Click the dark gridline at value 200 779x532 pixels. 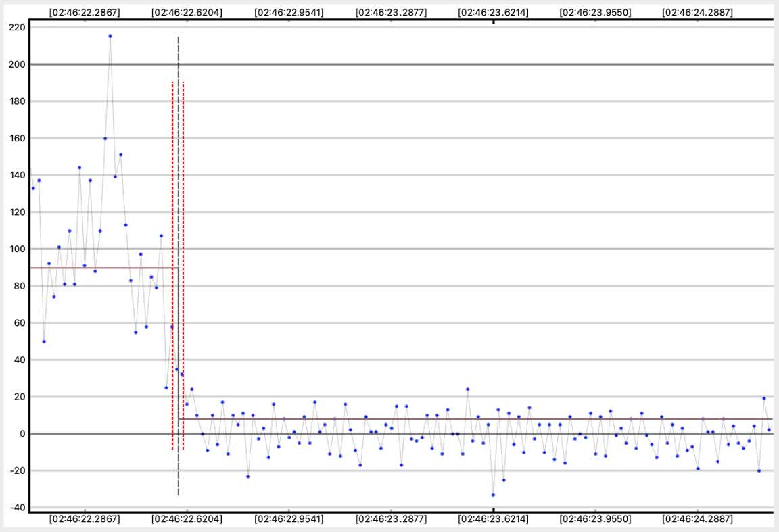pyautogui.click(x=473, y=64)
